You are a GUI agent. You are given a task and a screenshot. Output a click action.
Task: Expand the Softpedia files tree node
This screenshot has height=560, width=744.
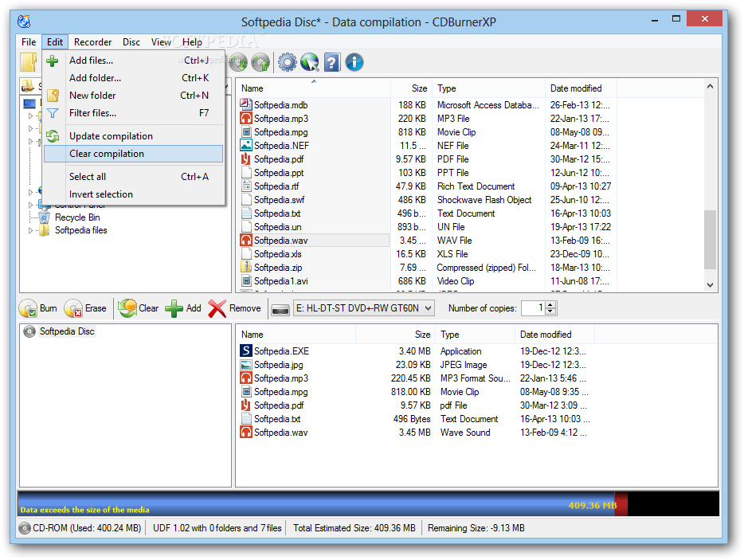pyautogui.click(x=30, y=231)
